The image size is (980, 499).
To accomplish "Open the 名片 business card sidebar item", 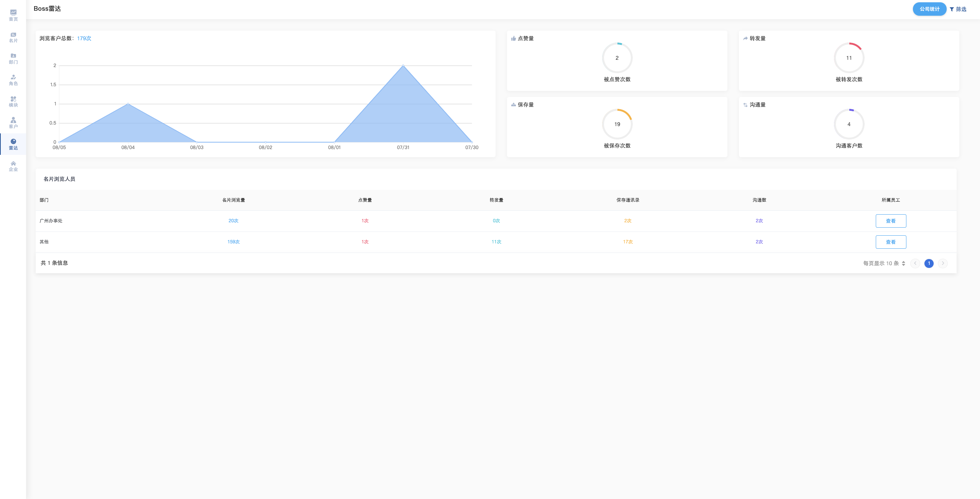I will tap(13, 37).
